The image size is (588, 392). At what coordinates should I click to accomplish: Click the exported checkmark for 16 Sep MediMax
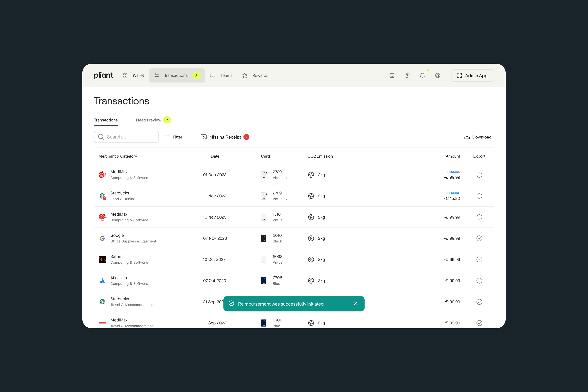tap(479, 323)
